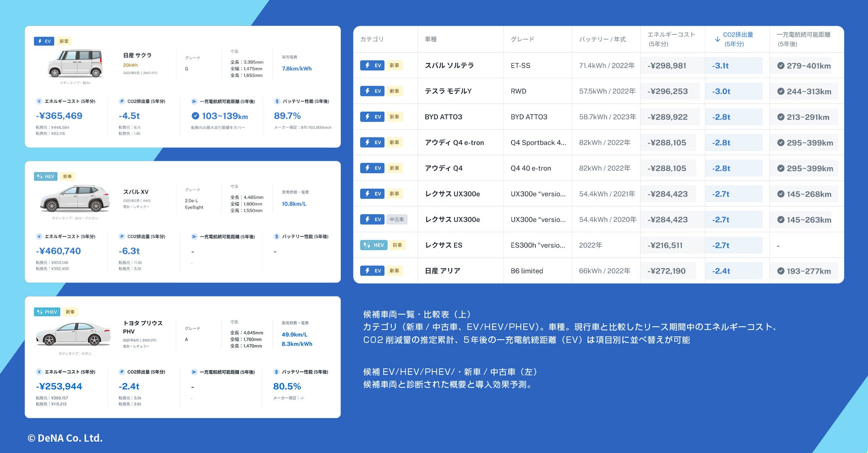Click the 中古車 tag on Lexus UX300e row
The height and width of the screenshot is (453, 868).
click(x=396, y=219)
